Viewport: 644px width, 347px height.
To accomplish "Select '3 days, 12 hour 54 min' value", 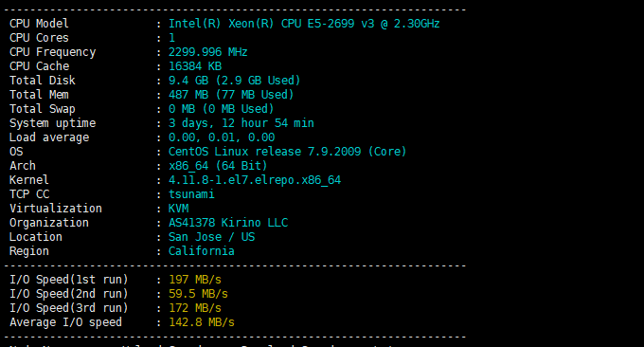I will click(x=241, y=123).
